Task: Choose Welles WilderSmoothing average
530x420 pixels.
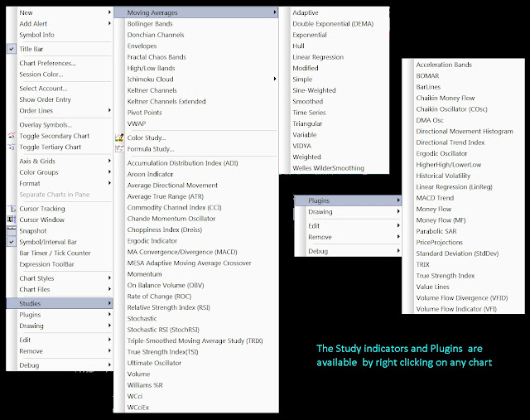Action: click(x=328, y=168)
